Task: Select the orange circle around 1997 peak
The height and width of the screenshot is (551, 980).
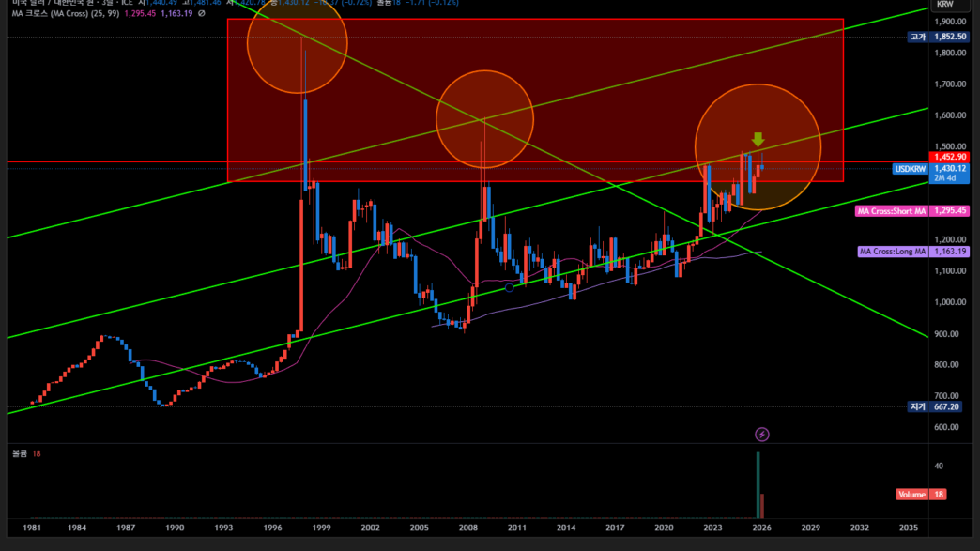Action: pyautogui.click(x=297, y=44)
